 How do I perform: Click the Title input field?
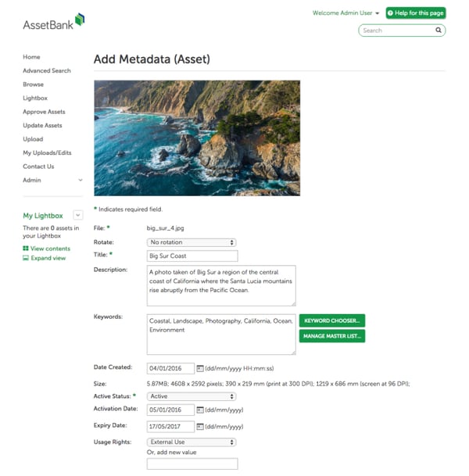click(192, 256)
